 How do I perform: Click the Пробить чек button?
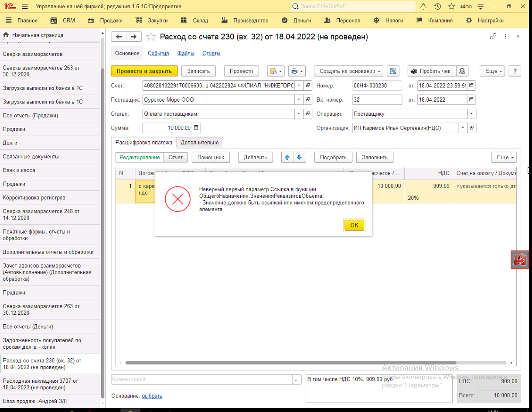tap(432, 71)
